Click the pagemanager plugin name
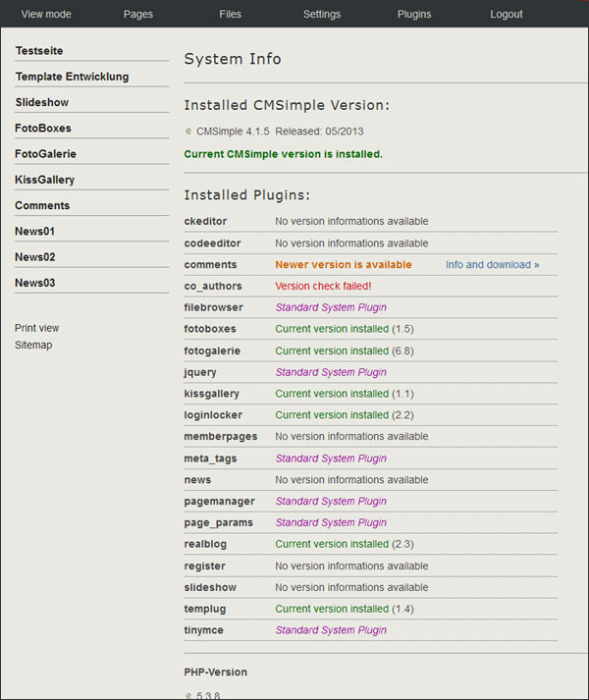This screenshot has width=589, height=700. [219, 502]
